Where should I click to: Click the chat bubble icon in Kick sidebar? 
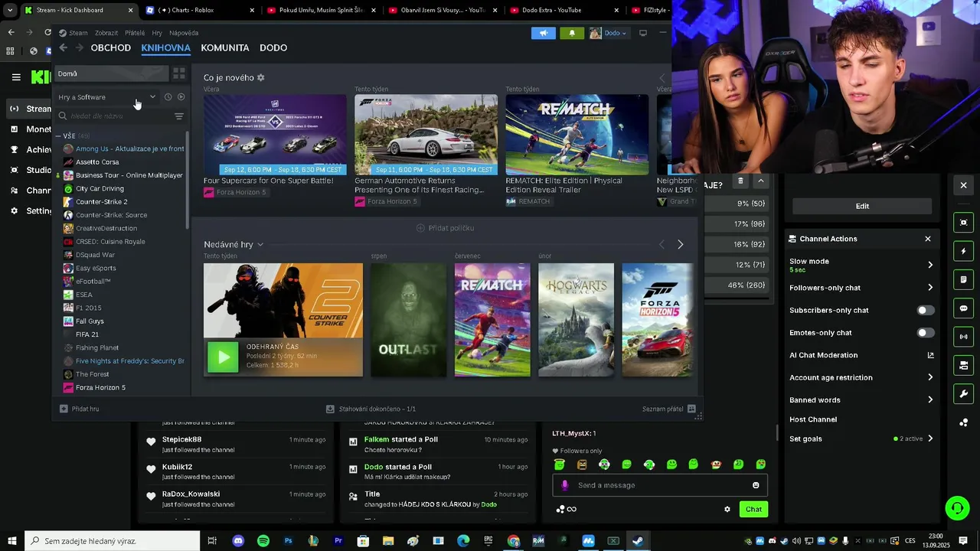click(x=964, y=308)
